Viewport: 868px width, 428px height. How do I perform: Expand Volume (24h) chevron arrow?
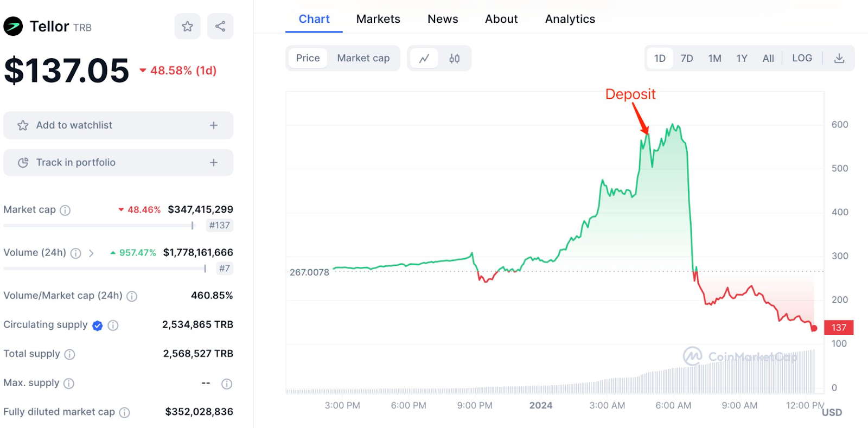(x=91, y=253)
